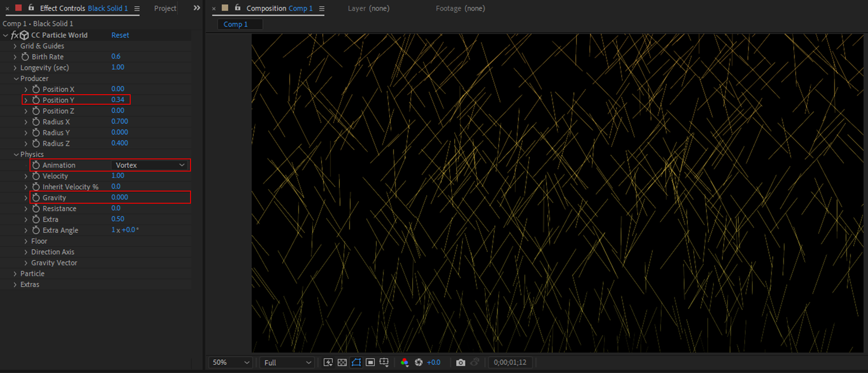Switch to the Project panel tab

tap(165, 8)
